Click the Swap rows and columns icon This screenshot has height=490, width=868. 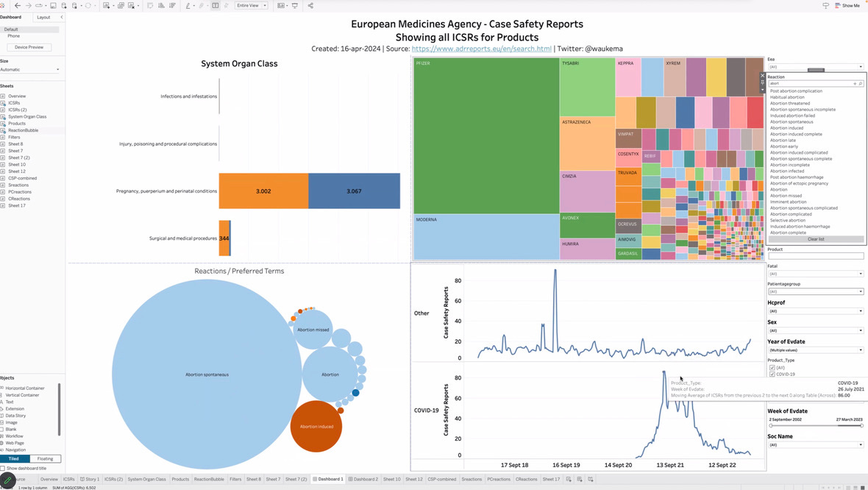150,6
